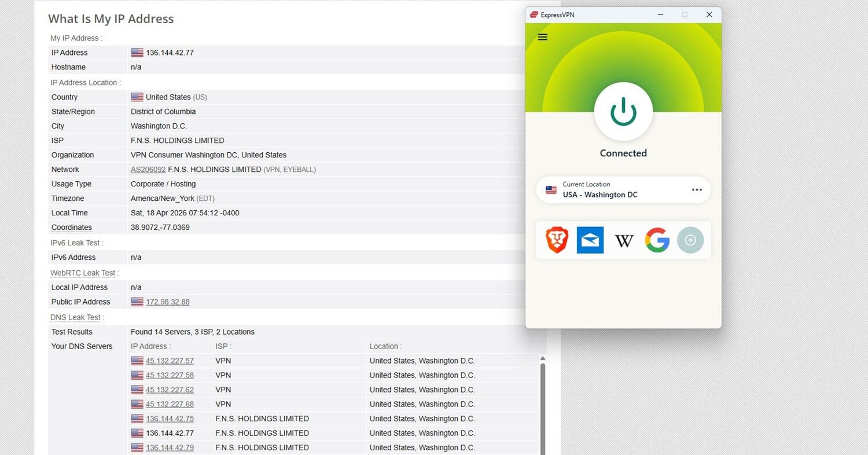
Task: Click US flag beside 172.98.32.88
Action: (x=137, y=302)
